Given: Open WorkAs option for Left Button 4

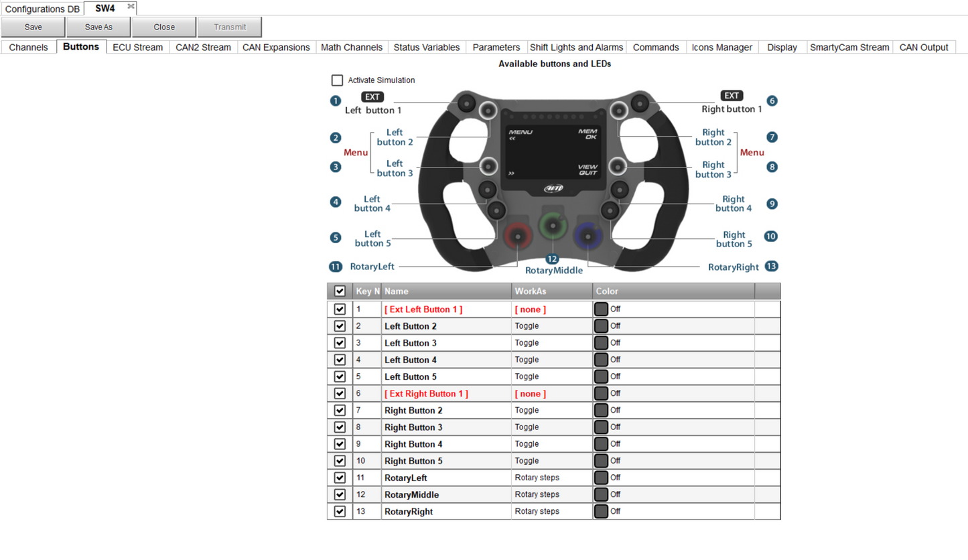Looking at the screenshot, I should [x=551, y=360].
